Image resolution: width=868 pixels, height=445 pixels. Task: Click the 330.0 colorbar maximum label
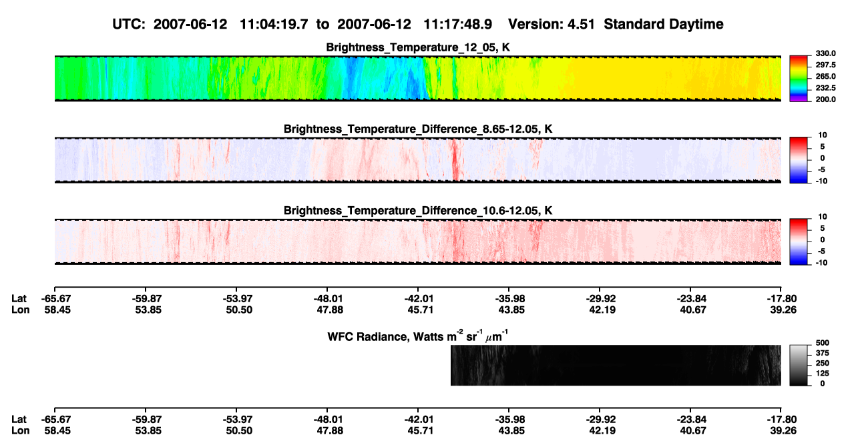click(825, 53)
